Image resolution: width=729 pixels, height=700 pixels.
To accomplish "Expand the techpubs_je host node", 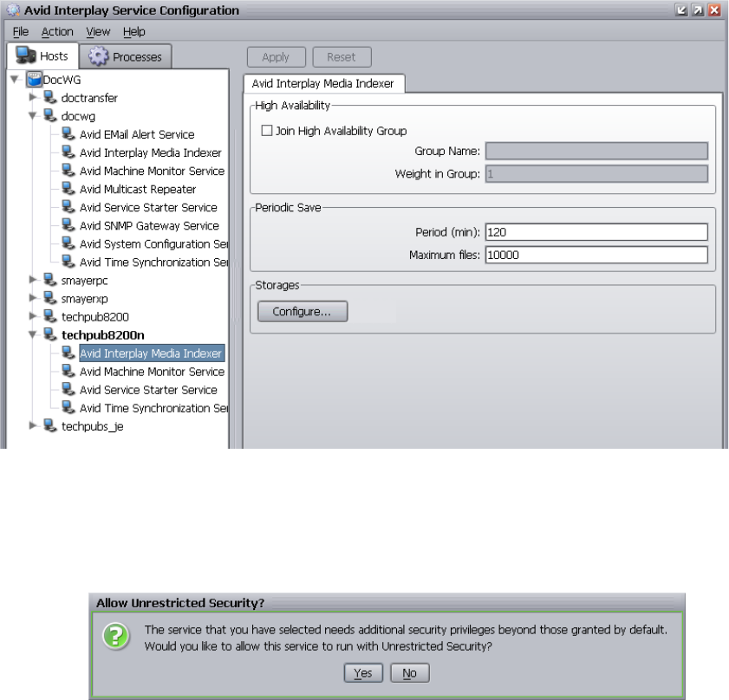I will [33, 425].
